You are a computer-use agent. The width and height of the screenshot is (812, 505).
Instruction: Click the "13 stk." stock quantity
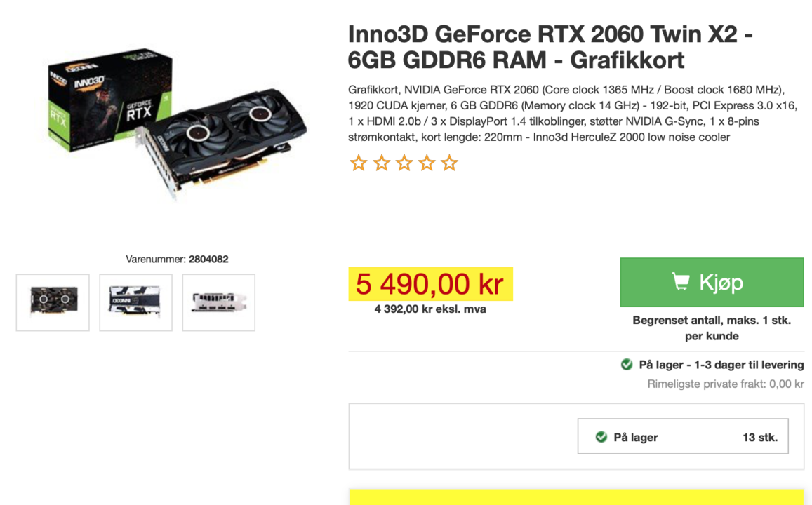coord(759,437)
